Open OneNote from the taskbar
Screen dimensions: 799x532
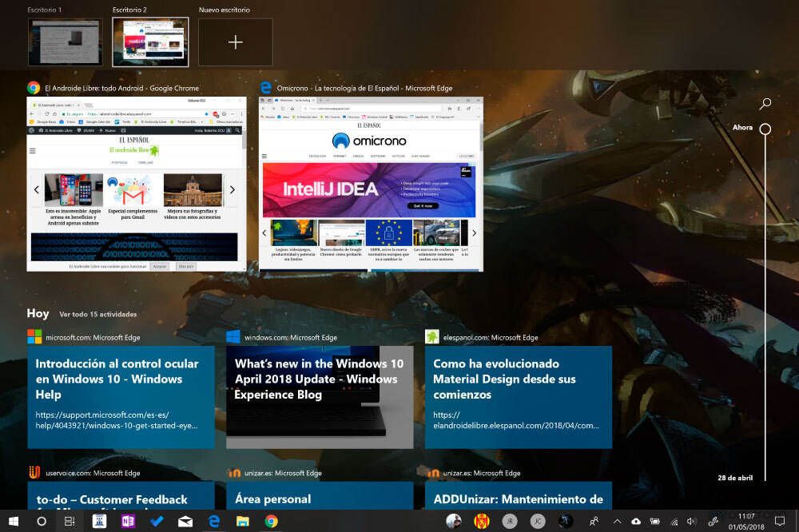point(128,521)
